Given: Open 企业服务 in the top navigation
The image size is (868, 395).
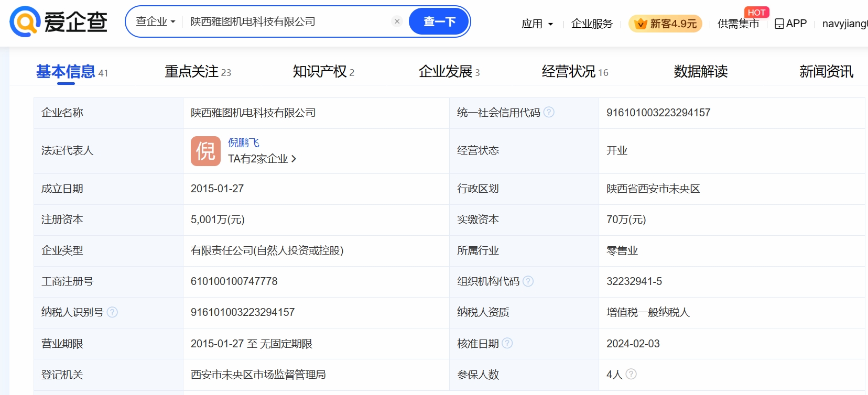Looking at the screenshot, I should (x=592, y=24).
